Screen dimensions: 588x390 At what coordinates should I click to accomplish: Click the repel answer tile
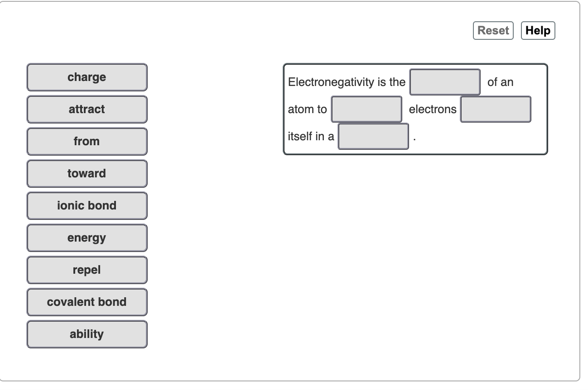87,270
